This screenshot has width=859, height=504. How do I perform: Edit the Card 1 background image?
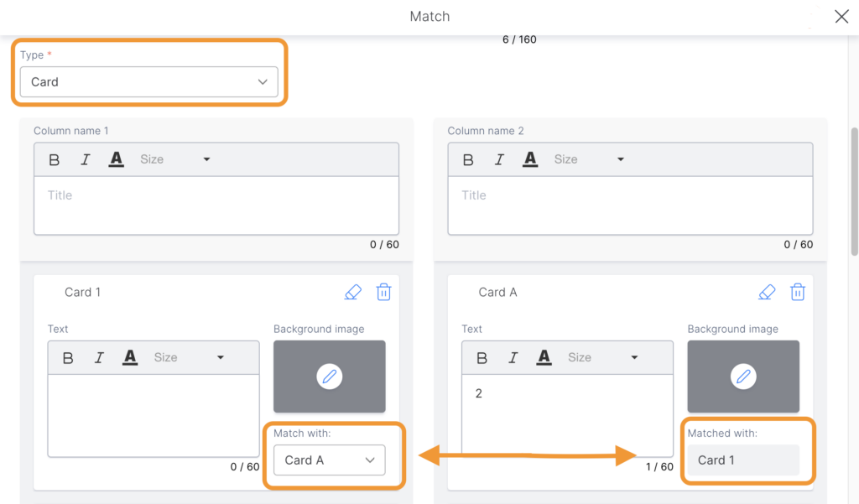point(330,377)
